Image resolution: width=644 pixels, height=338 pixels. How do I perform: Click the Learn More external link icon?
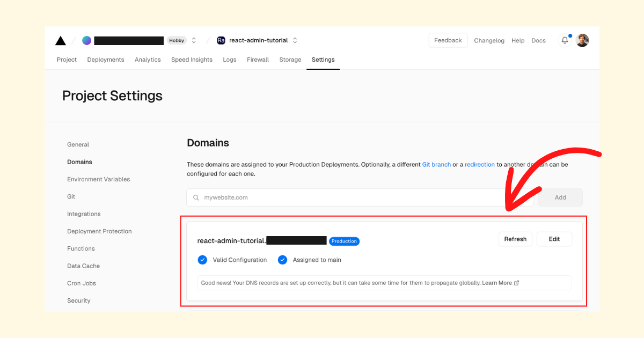pos(517,283)
